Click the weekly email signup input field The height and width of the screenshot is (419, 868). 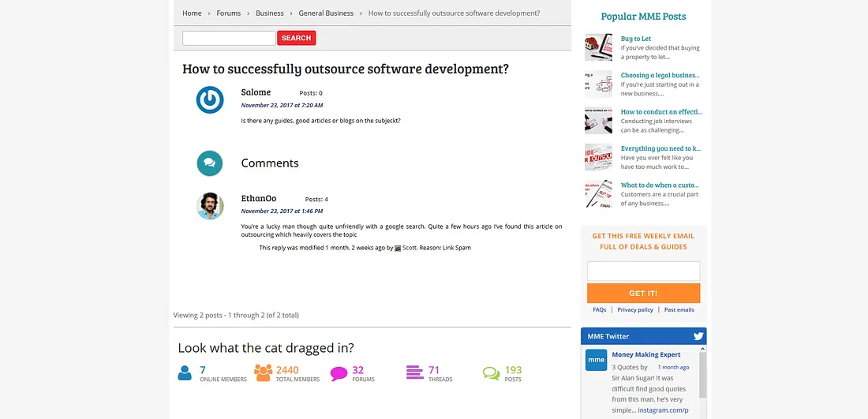[643, 271]
